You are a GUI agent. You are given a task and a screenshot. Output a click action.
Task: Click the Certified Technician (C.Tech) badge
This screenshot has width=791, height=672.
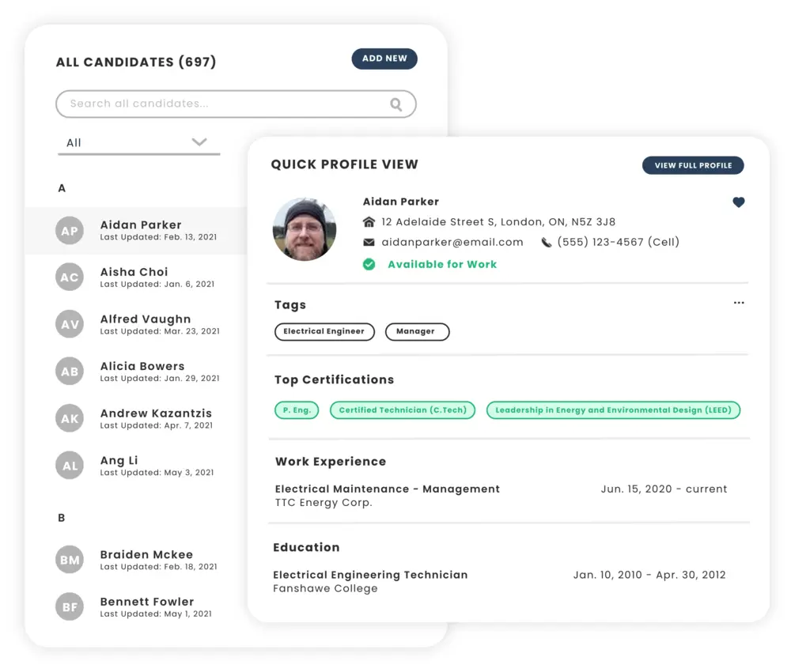coord(403,410)
